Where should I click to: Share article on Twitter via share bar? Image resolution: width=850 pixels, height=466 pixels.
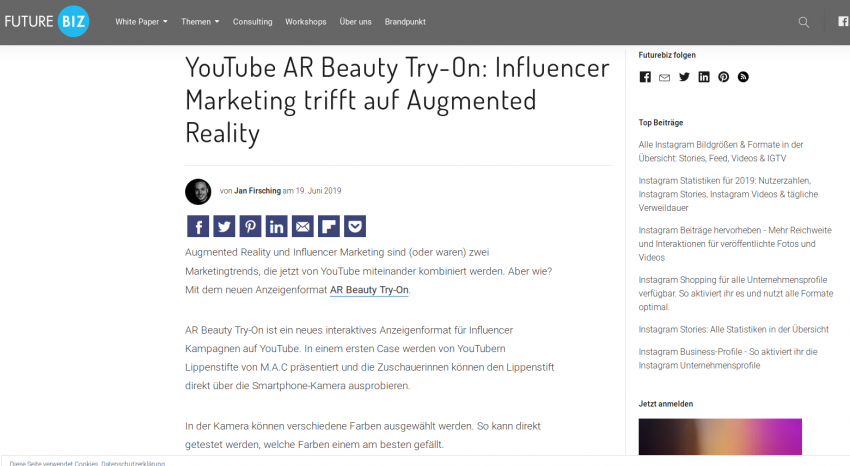click(224, 226)
